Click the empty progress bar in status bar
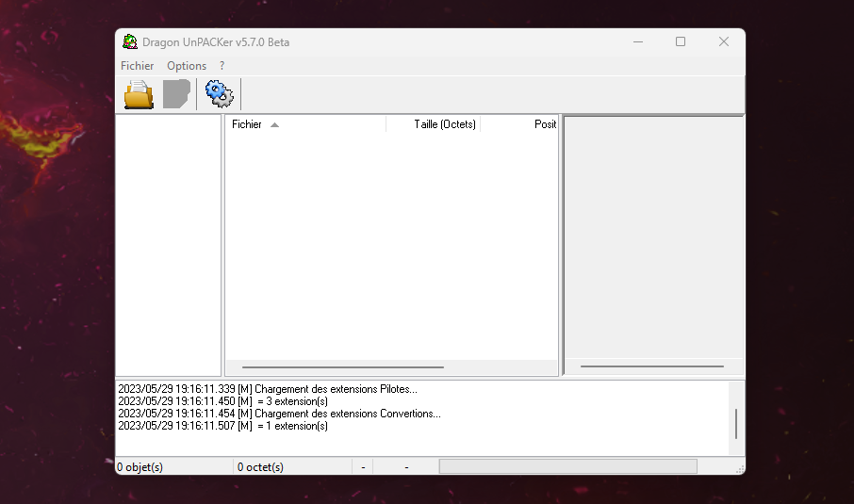 (x=568, y=466)
